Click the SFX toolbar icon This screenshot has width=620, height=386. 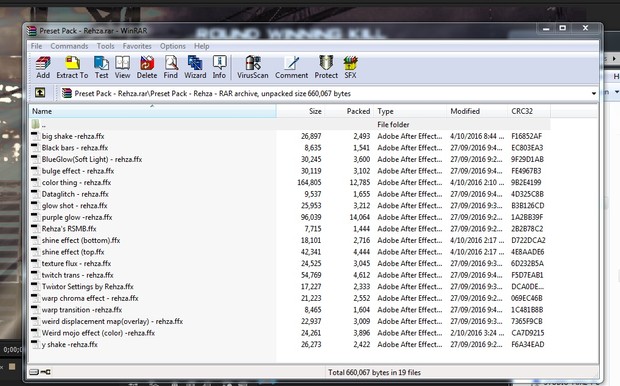(x=350, y=67)
